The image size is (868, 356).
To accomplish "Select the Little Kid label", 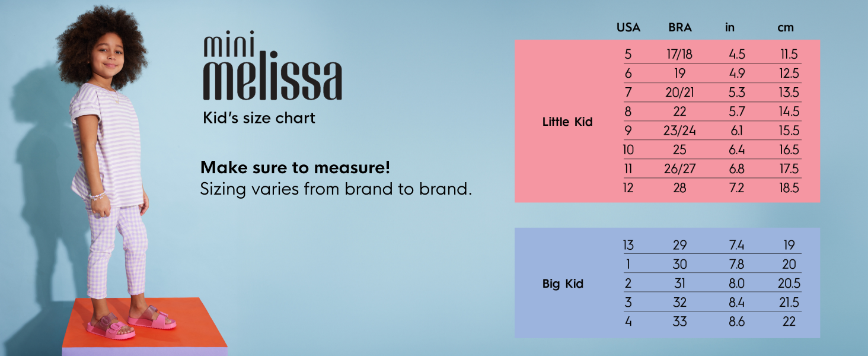I will click(x=567, y=122).
